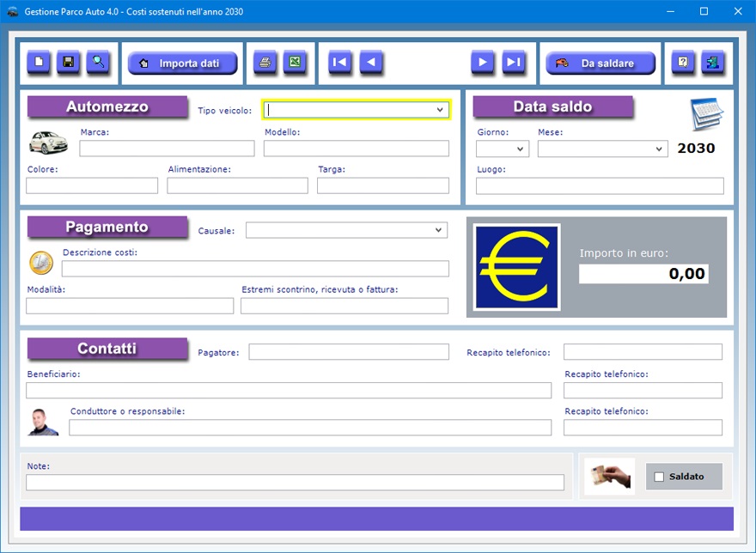Click the Descrizione costi field
Screen dimensions: 756x553
[x=255, y=269]
